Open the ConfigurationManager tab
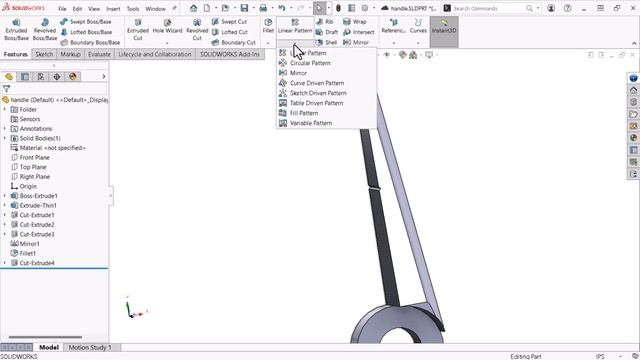The image size is (640, 360). 41,77
